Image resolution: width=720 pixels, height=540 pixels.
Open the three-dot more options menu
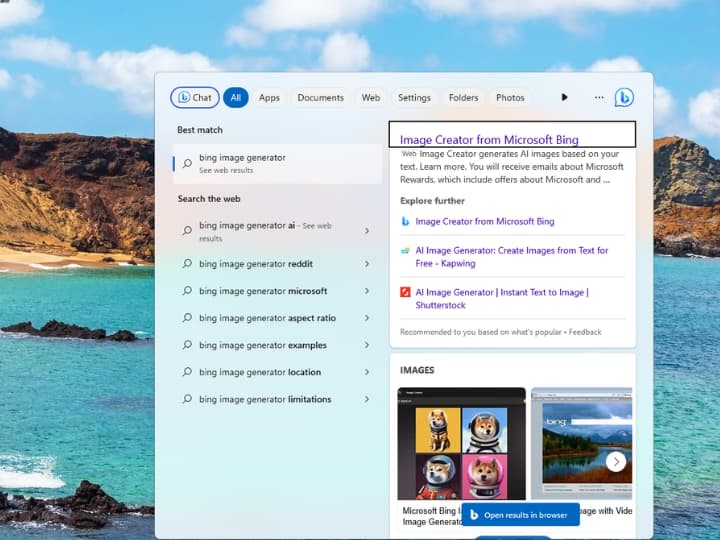(599, 97)
